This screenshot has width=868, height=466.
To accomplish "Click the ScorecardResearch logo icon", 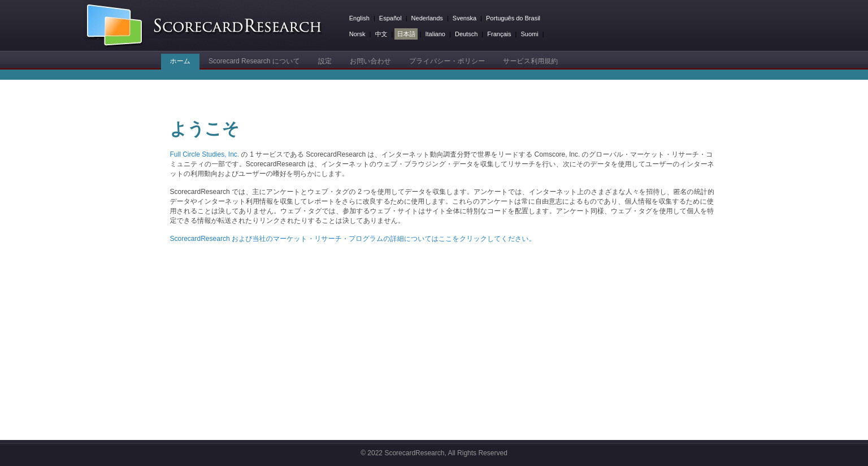I will click(x=114, y=25).
